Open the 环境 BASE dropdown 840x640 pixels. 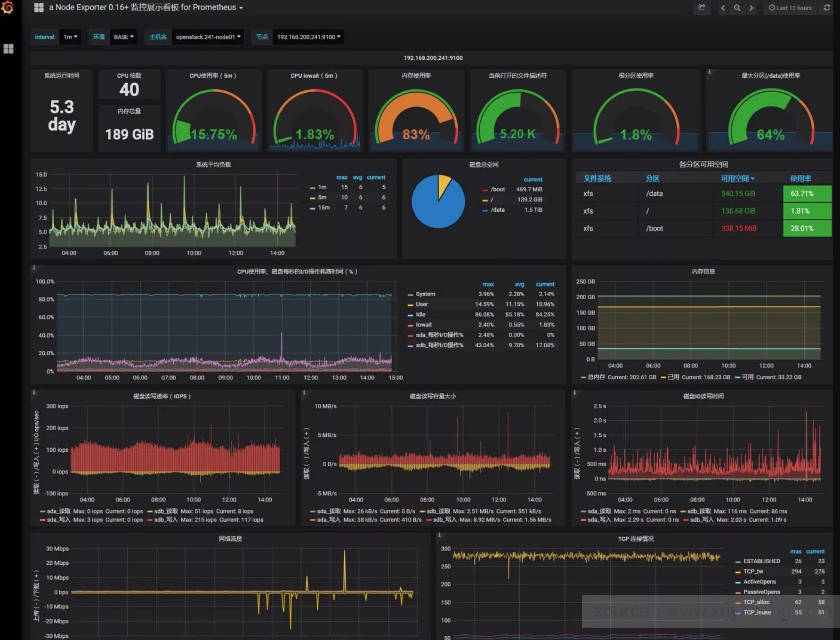click(123, 37)
